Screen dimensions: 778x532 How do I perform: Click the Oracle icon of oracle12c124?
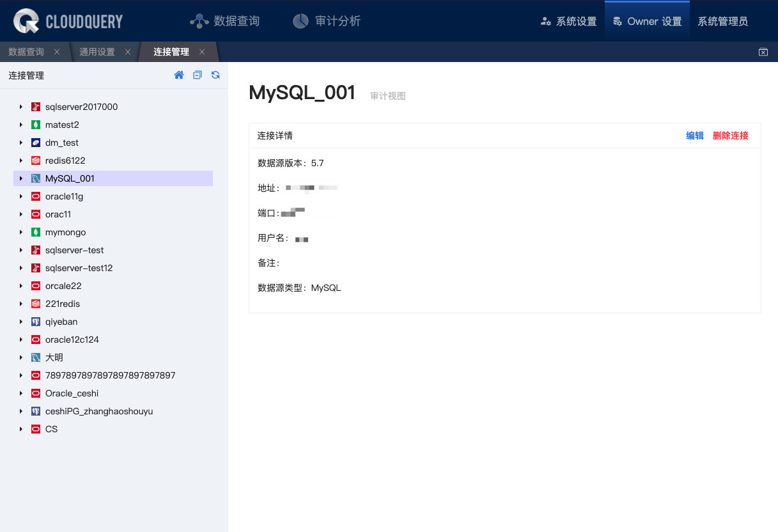coord(36,340)
